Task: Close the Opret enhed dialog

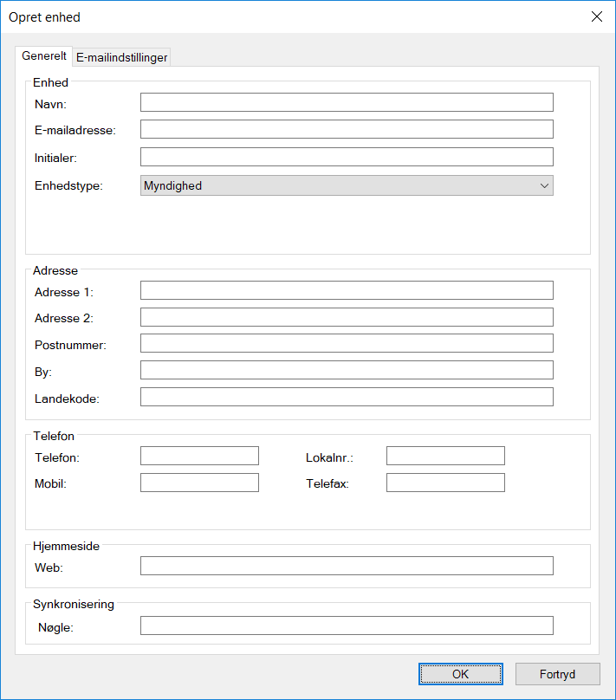Action: [596, 16]
